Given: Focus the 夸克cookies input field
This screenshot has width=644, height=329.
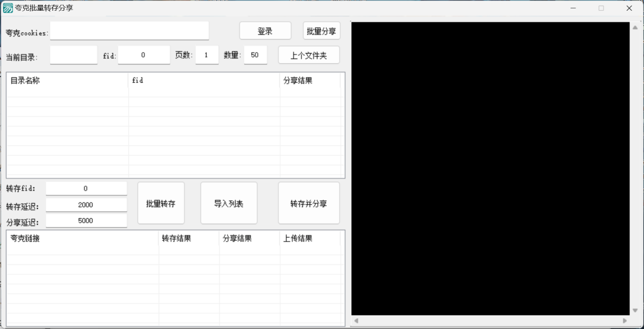Looking at the screenshot, I should 129,31.
